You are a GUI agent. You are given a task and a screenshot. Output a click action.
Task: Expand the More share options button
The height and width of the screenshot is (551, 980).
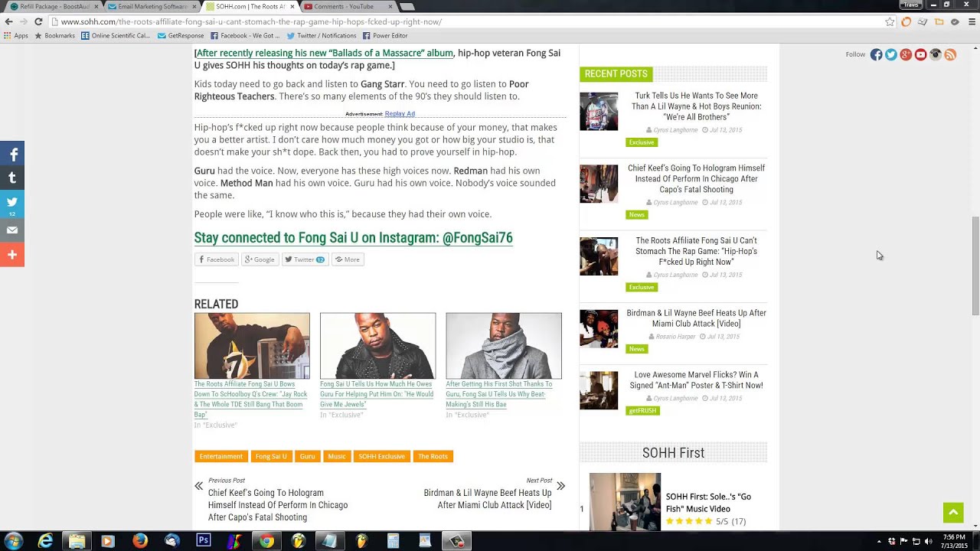click(x=347, y=259)
